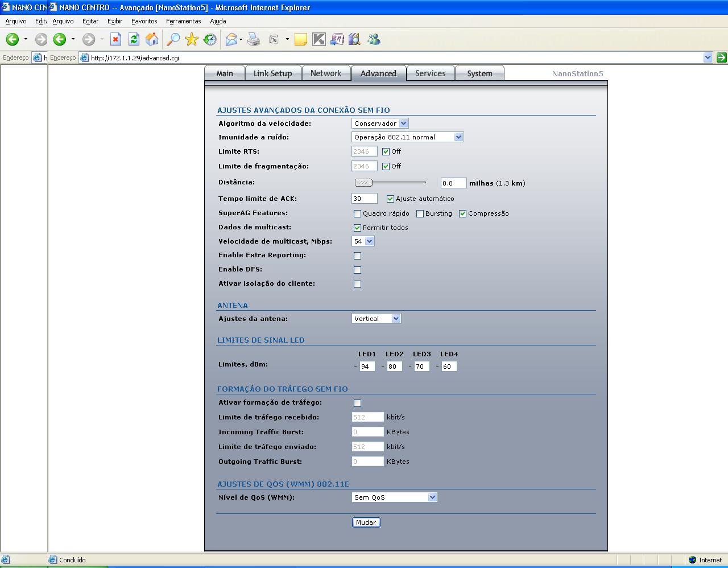Click the Print icon in the toolbar
This screenshot has width=728, height=568.
(x=254, y=39)
